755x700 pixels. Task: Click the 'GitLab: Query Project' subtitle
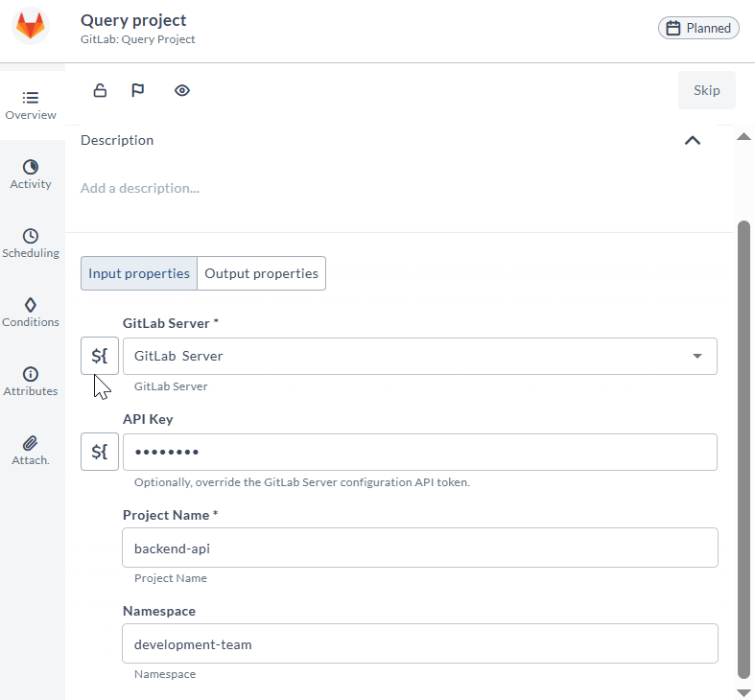[x=138, y=39]
